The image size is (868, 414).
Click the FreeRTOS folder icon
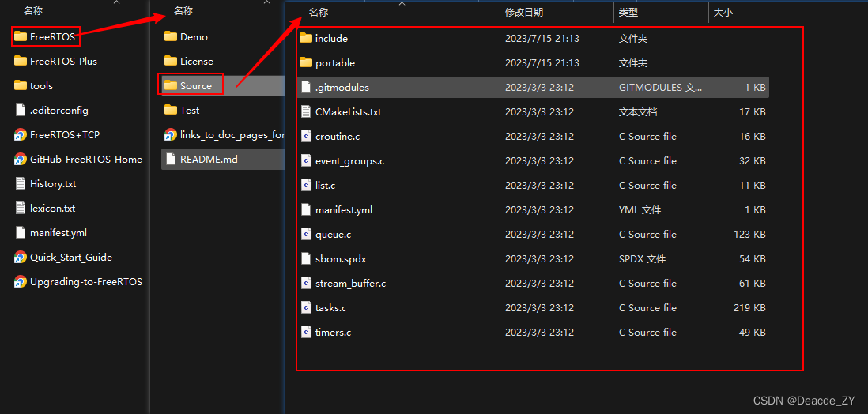21,36
